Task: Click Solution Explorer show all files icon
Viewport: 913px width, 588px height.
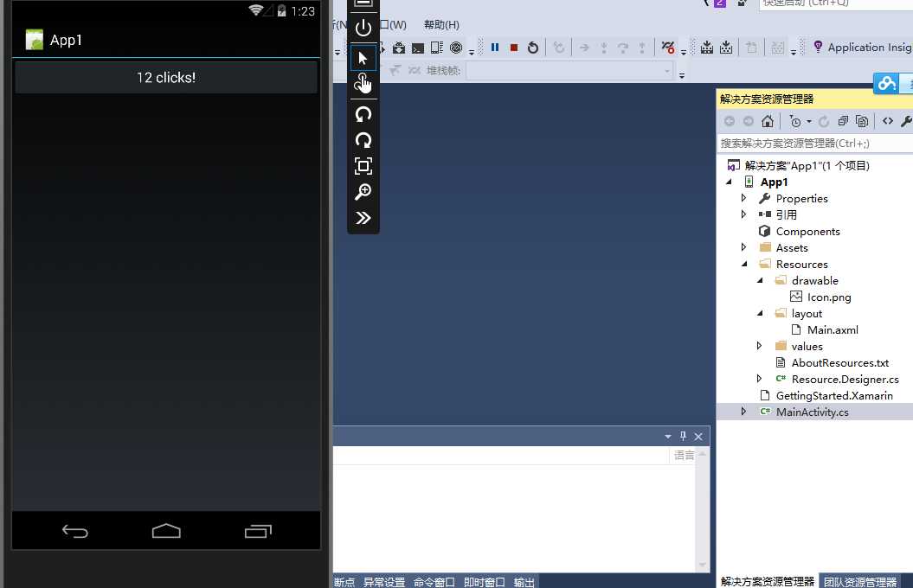Action: 862,121
